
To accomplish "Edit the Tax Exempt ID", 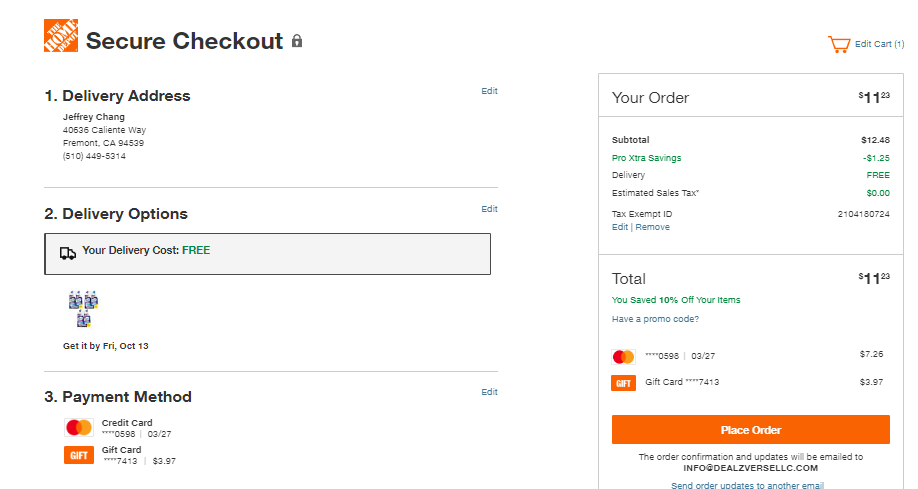I will point(619,227).
